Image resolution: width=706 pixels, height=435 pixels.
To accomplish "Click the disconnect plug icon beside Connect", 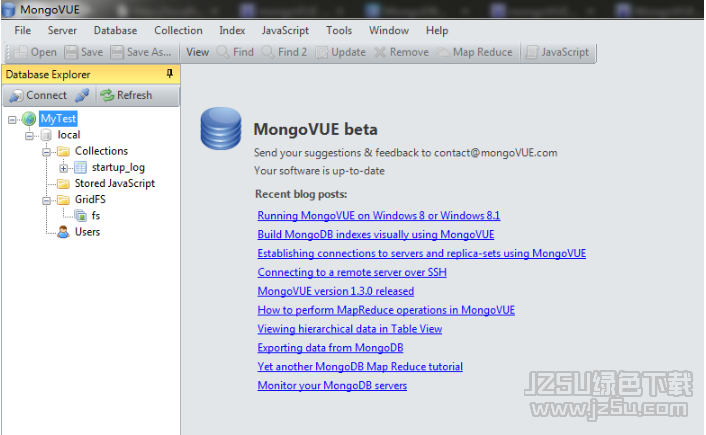I will (82, 95).
